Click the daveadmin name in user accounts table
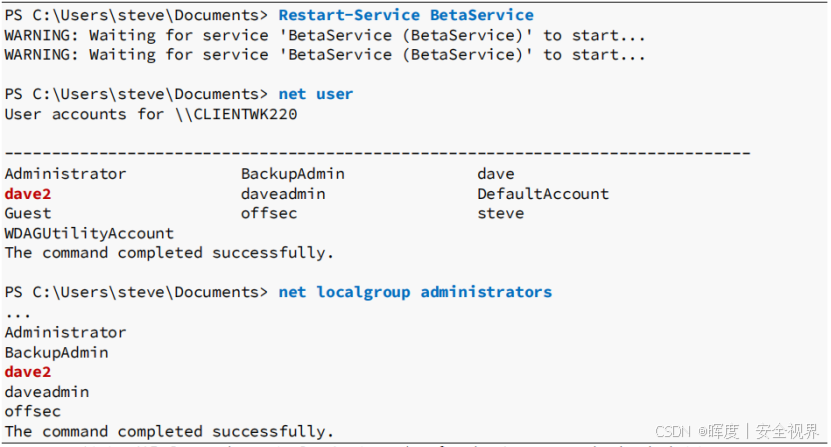 click(283, 194)
